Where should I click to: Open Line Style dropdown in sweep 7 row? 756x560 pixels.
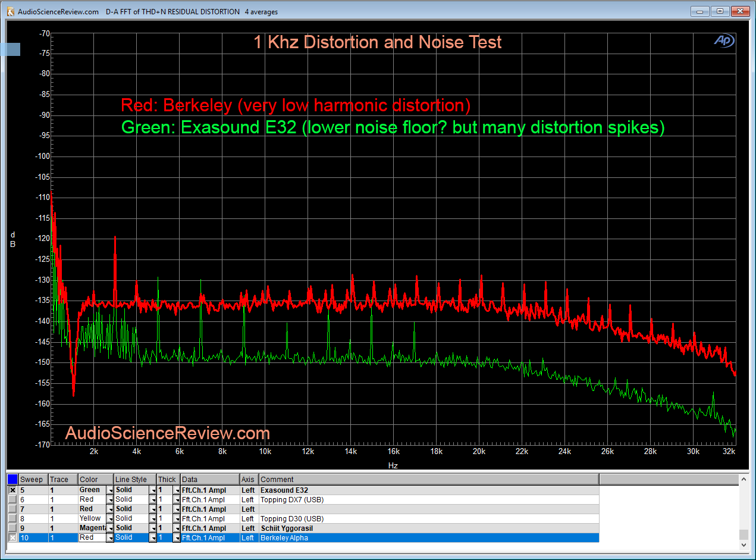click(x=153, y=509)
